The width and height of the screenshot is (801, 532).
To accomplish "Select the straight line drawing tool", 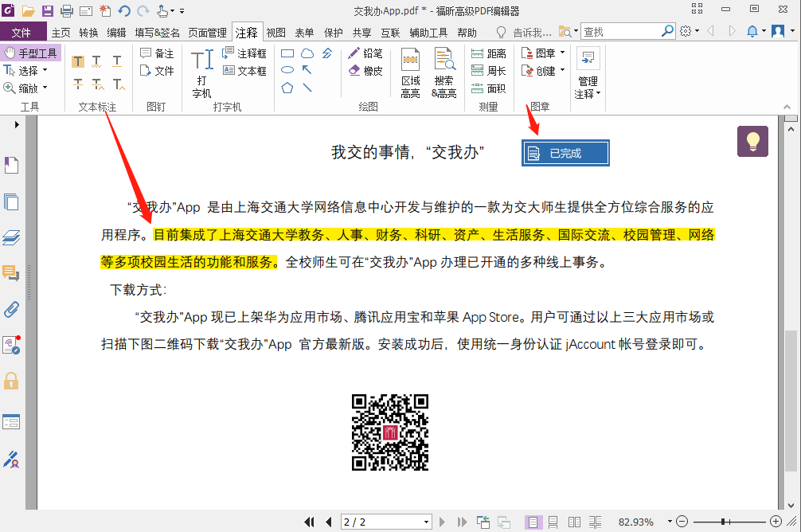I will 307,88.
